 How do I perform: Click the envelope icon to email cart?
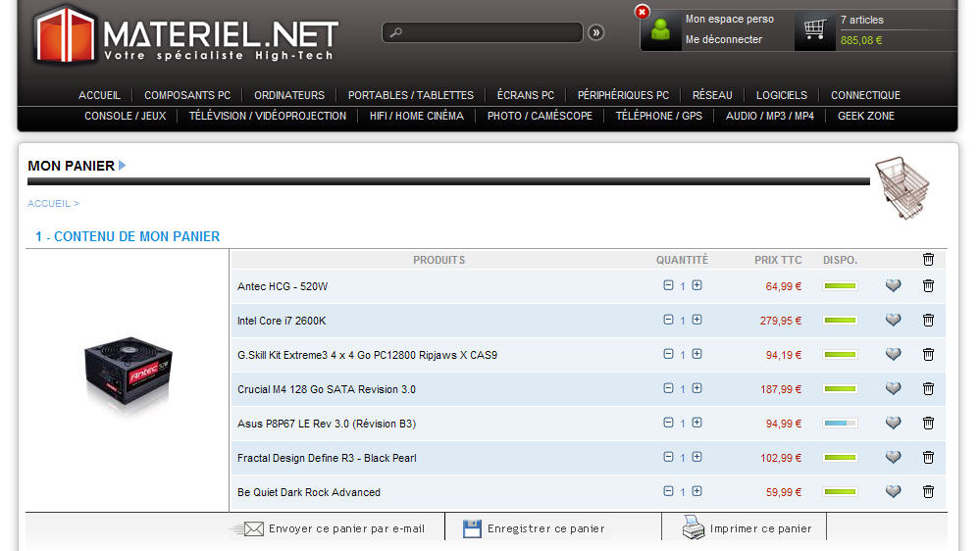click(253, 528)
